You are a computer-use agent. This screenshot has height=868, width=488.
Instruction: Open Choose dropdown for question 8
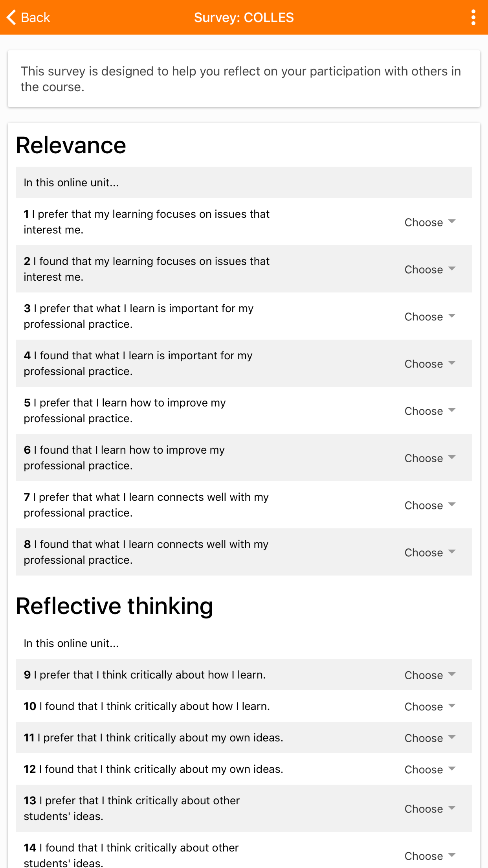coord(430,552)
